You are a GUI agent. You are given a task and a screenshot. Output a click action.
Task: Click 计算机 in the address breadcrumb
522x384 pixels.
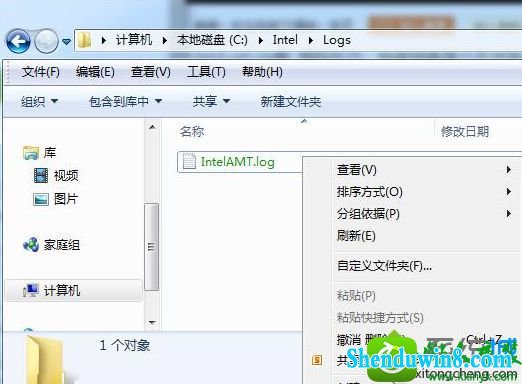coord(134,40)
